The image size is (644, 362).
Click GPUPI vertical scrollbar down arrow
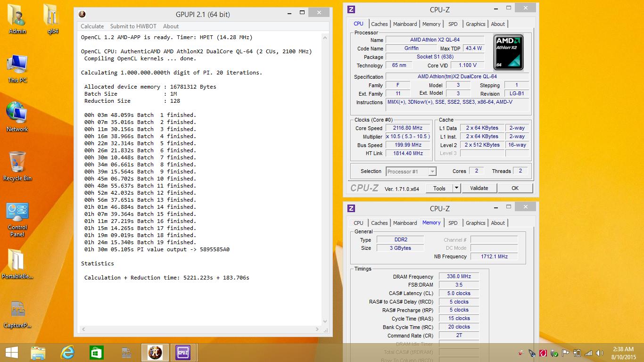click(325, 321)
